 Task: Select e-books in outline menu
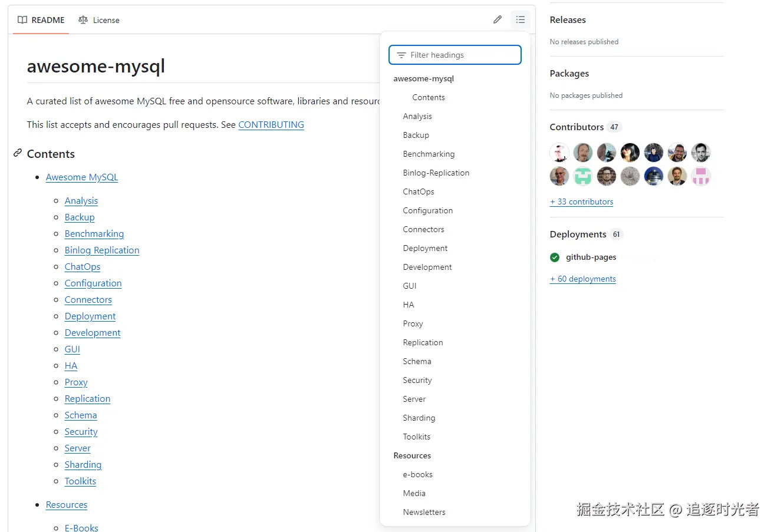click(418, 474)
